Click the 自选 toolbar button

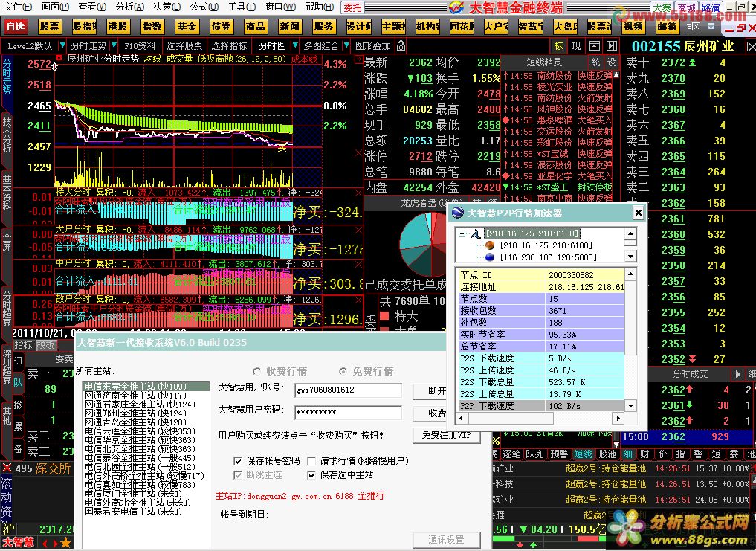(15, 26)
